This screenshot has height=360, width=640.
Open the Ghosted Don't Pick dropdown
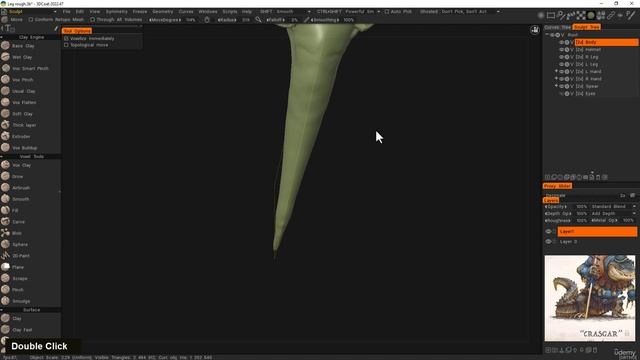pyautogui.click(x=498, y=12)
